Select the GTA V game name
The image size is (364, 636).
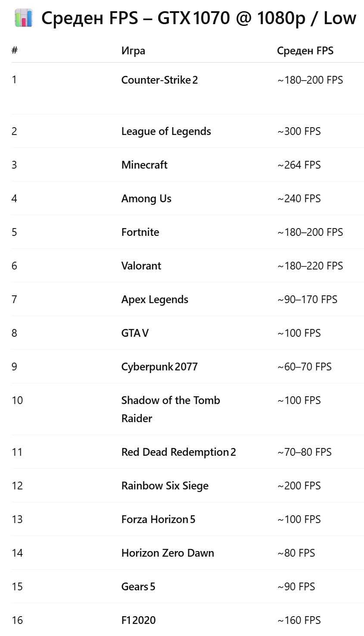point(135,333)
